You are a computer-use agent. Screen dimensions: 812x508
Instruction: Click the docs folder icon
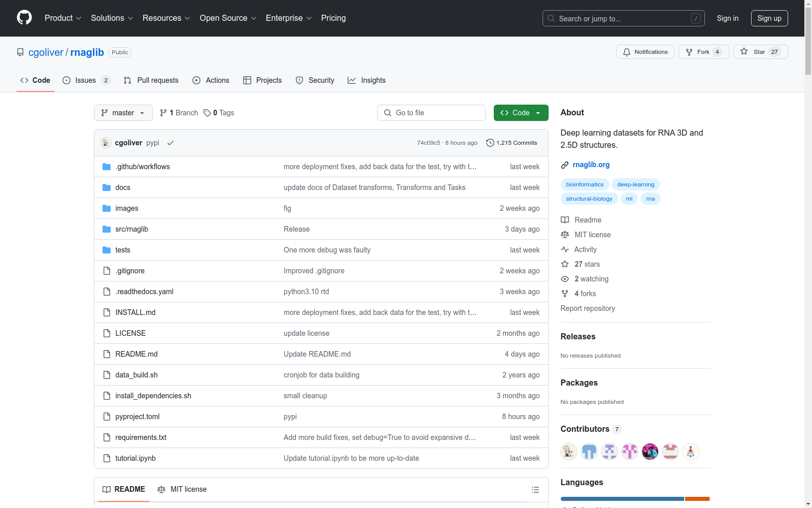point(107,187)
